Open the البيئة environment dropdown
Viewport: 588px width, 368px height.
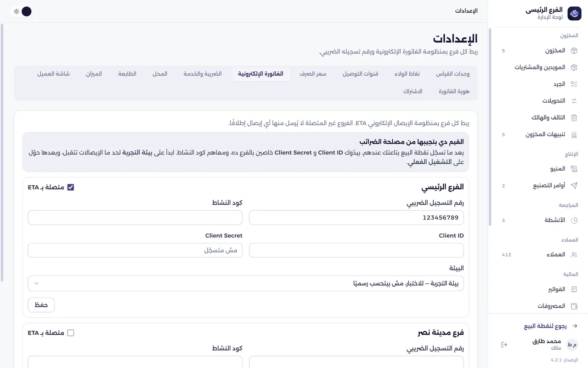[246, 283]
